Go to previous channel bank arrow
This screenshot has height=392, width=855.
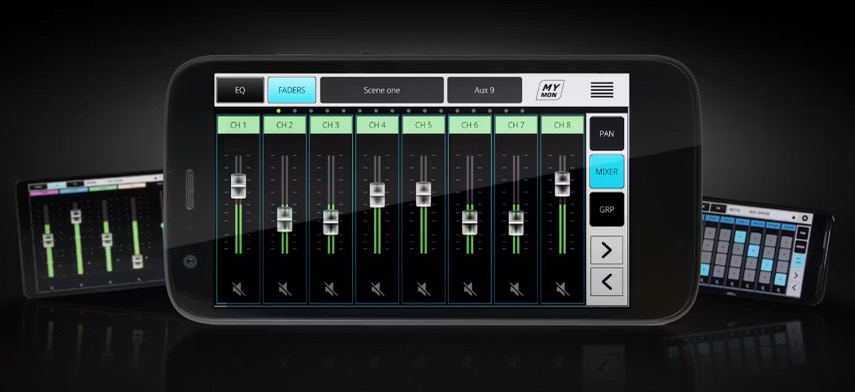606,281
